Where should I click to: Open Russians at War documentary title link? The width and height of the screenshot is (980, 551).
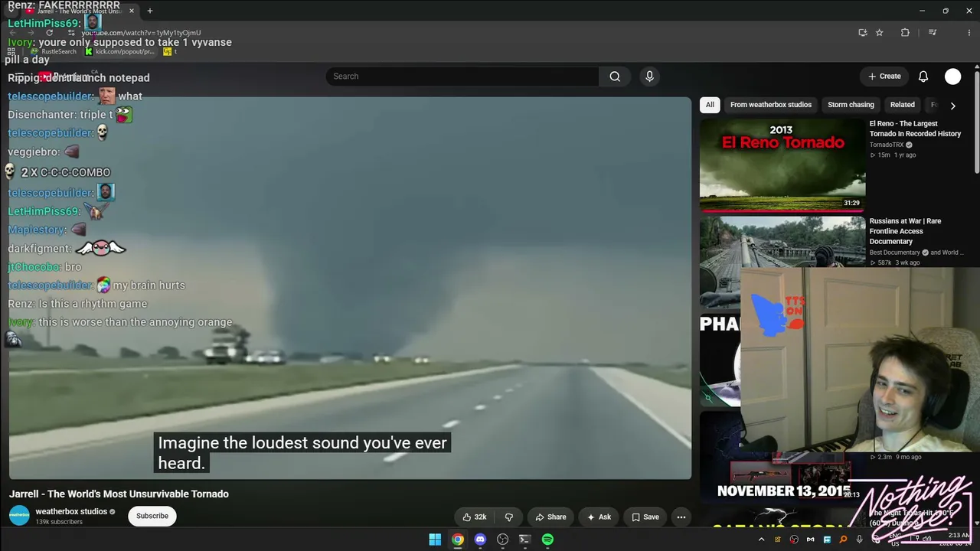click(906, 231)
